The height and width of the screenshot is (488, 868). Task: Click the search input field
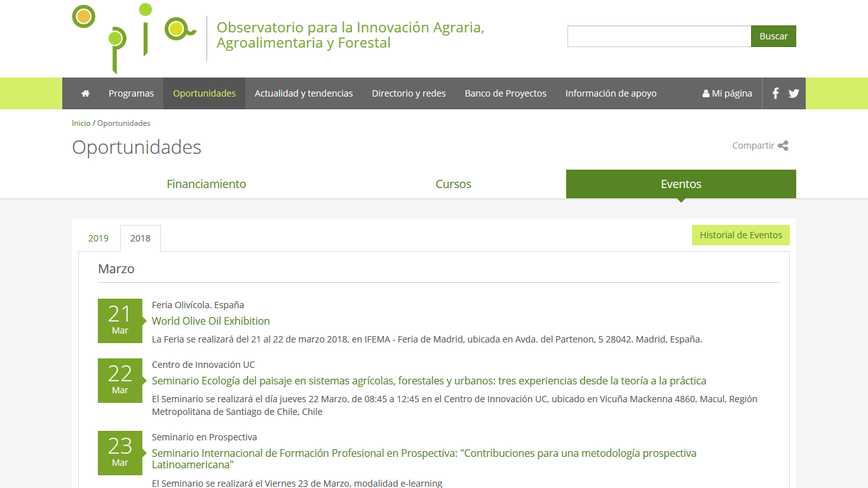click(x=659, y=36)
